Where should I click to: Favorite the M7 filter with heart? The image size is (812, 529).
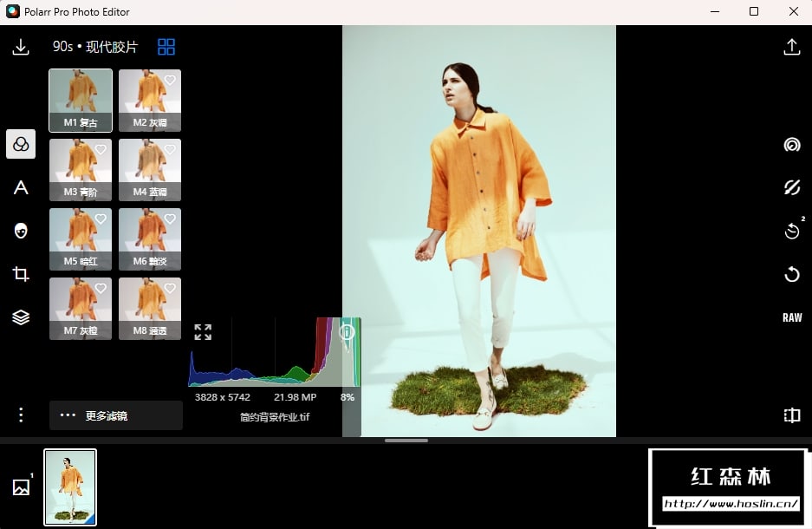click(x=101, y=288)
